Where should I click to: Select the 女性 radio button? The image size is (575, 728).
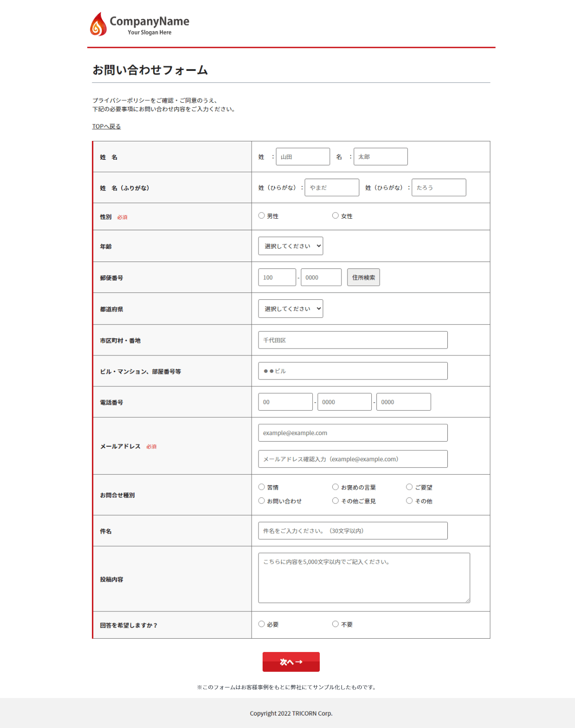click(x=335, y=215)
